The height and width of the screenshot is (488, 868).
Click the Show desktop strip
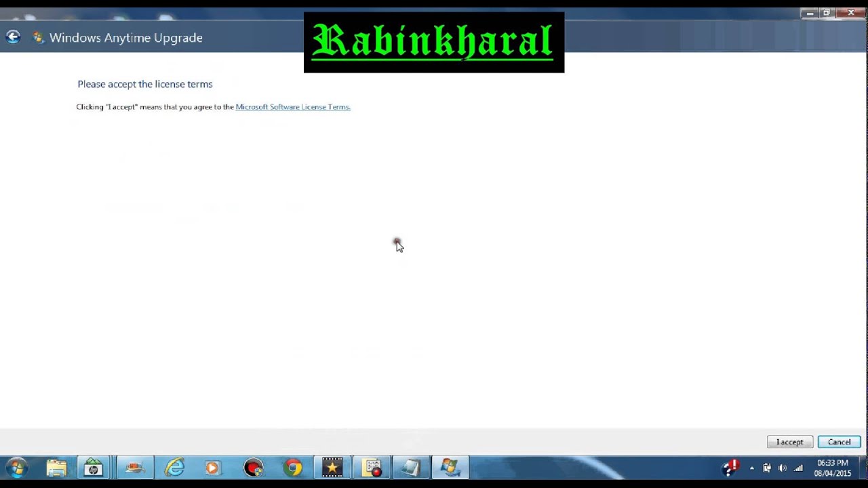point(863,468)
